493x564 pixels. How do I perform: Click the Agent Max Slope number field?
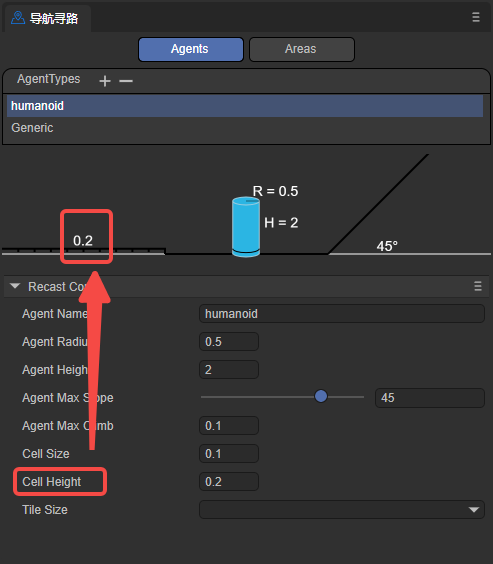pyautogui.click(x=430, y=397)
